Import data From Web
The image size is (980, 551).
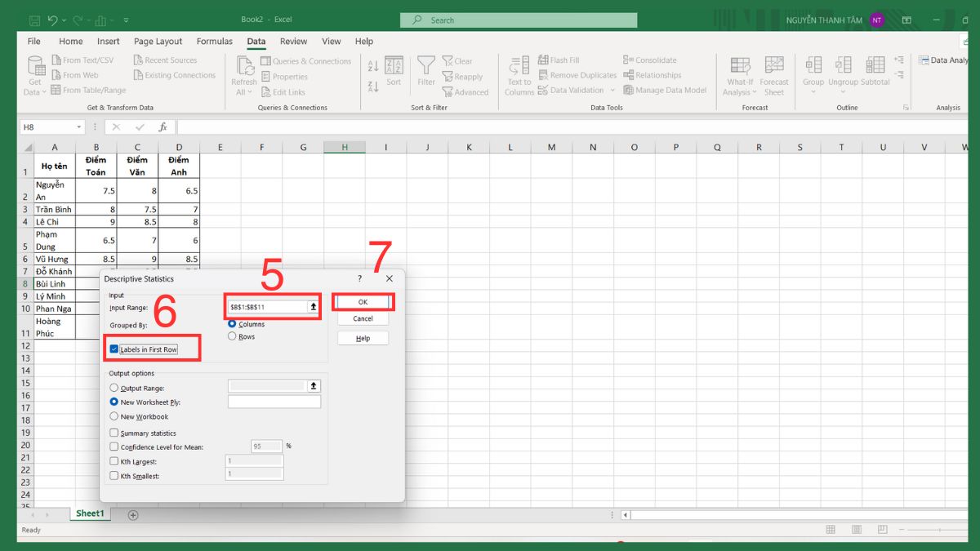click(x=74, y=75)
